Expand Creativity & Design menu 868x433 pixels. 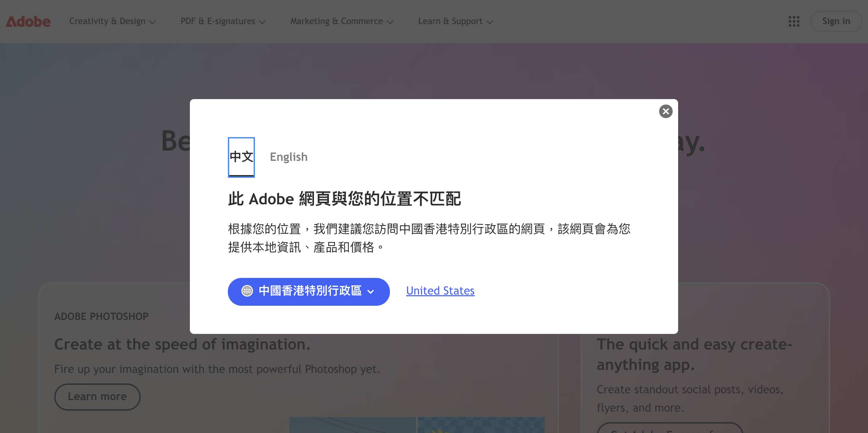tap(112, 21)
